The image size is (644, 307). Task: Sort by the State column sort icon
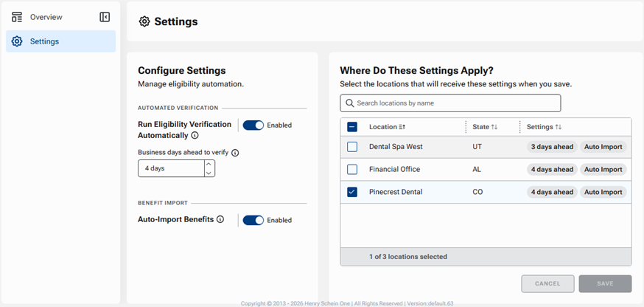(x=494, y=127)
